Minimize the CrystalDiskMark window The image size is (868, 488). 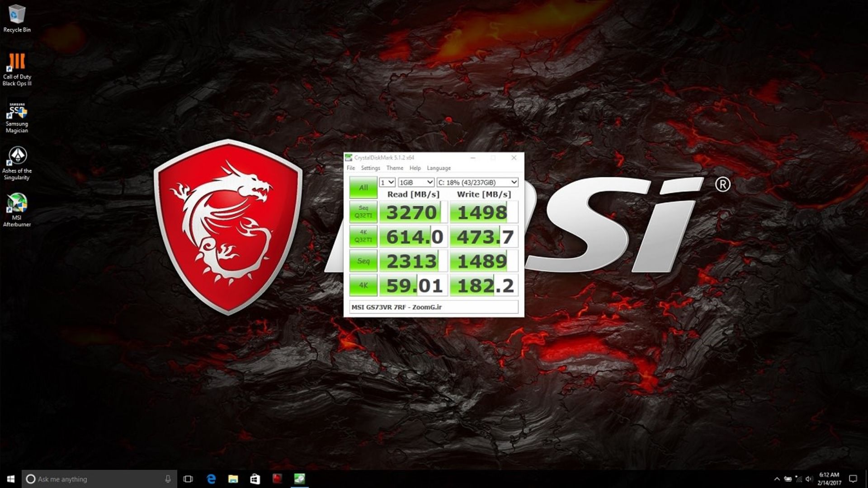tap(473, 158)
